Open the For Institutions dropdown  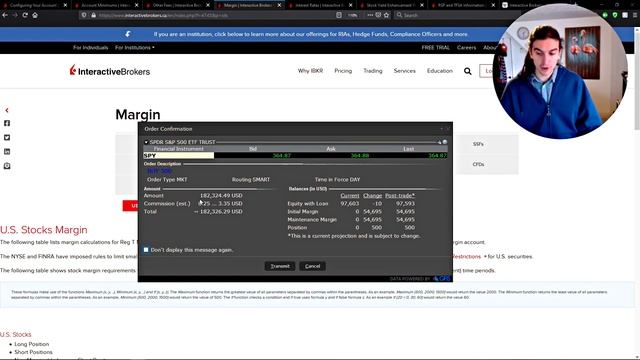pyautogui.click(x=135, y=48)
